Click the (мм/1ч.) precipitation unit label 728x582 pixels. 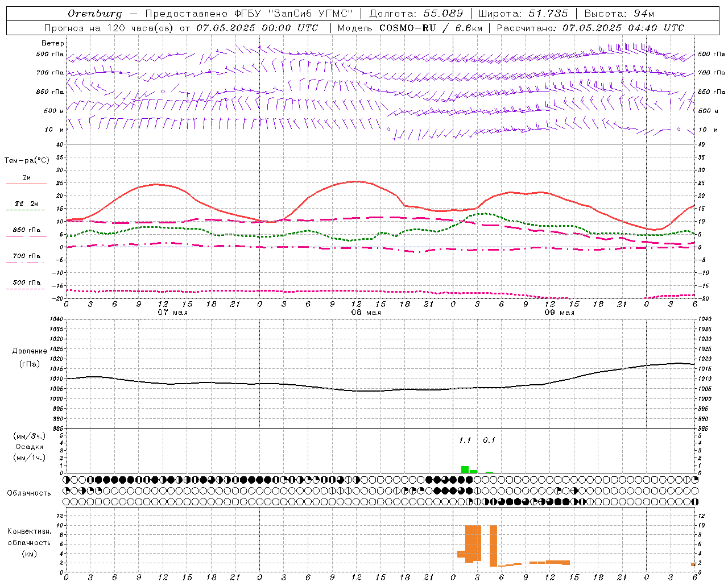30,458
